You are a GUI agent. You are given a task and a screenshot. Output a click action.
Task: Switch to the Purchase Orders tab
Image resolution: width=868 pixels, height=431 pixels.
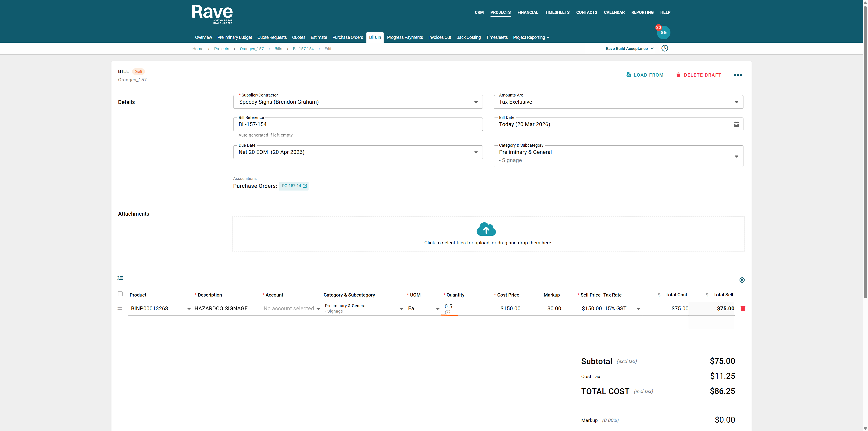[347, 38]
